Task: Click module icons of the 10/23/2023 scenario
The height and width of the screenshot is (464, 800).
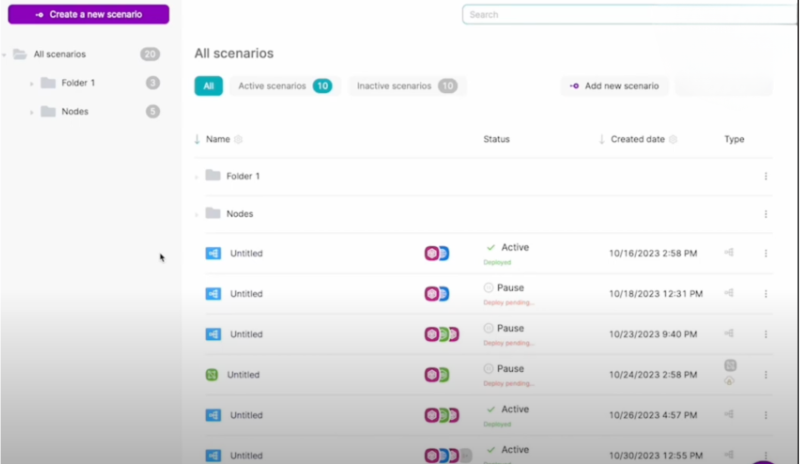Action: point(442,334)
